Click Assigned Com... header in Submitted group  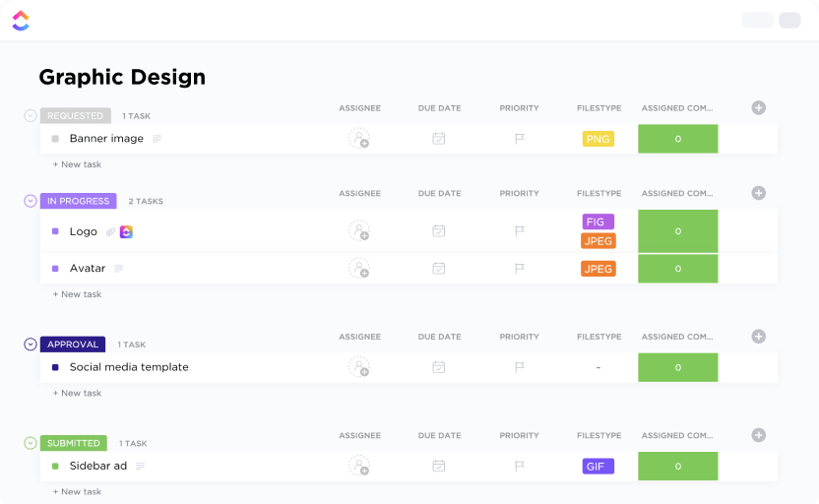coord(677,435)
